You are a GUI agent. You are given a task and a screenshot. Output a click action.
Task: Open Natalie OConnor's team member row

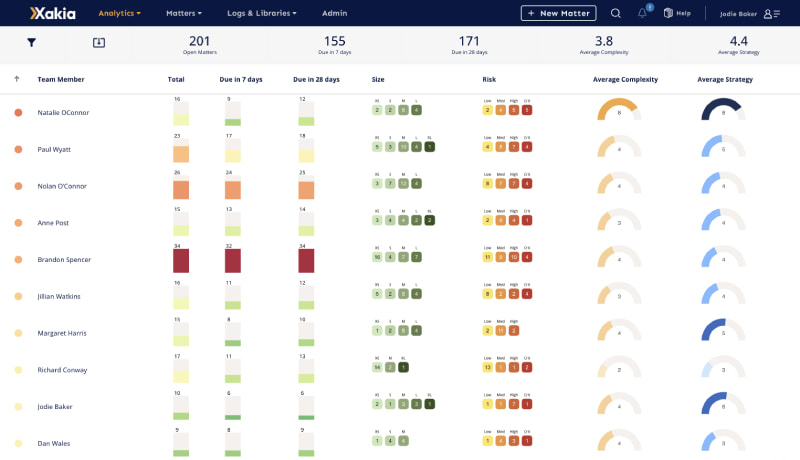click(63, 113)
